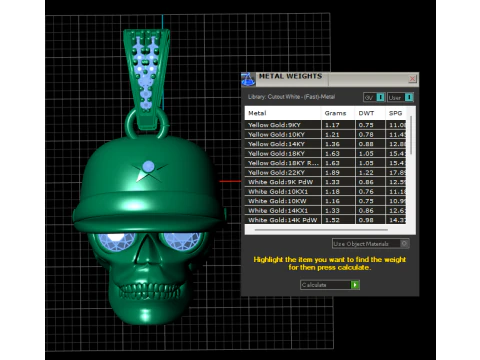Select the Yellow Gold:22KY row
Viewport: 480px width, 360px height.
[325, 172]
